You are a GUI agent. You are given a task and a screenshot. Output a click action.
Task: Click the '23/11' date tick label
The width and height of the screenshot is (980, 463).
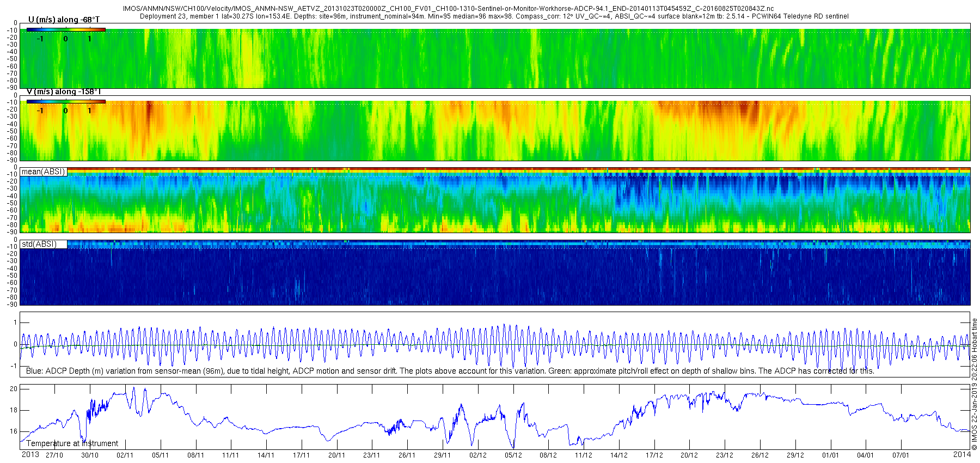pos(372,455)
